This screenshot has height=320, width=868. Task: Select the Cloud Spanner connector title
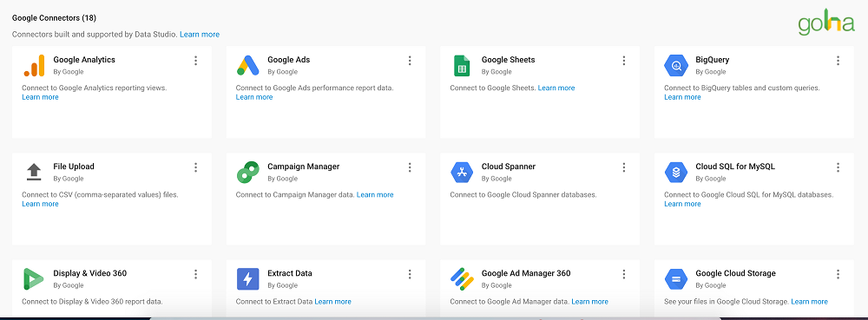(x=509, y=167)
